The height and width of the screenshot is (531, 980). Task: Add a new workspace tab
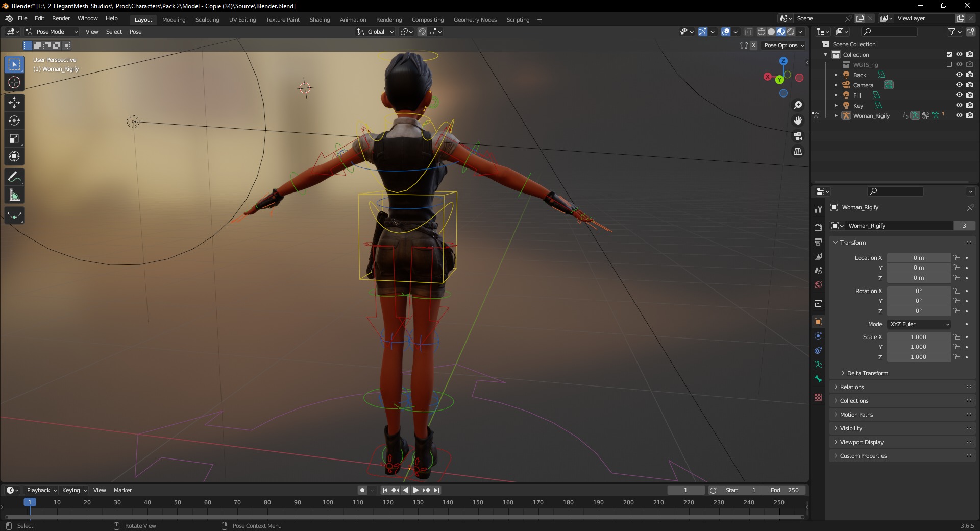[x=540, y=20]
